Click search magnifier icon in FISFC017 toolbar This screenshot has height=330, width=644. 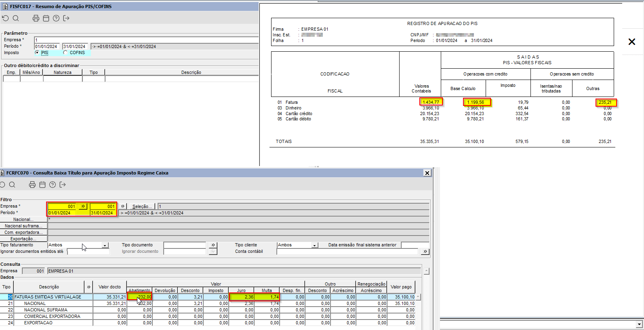click(16, 18)
